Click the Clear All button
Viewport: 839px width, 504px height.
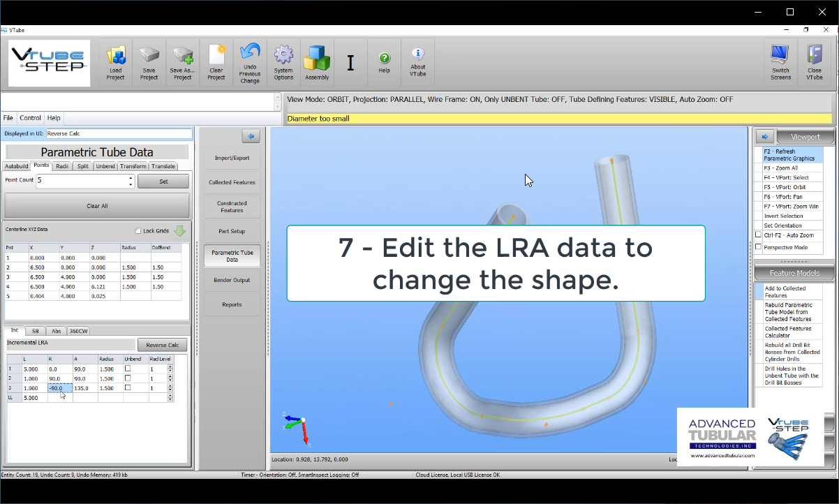(x=97, y=206)
